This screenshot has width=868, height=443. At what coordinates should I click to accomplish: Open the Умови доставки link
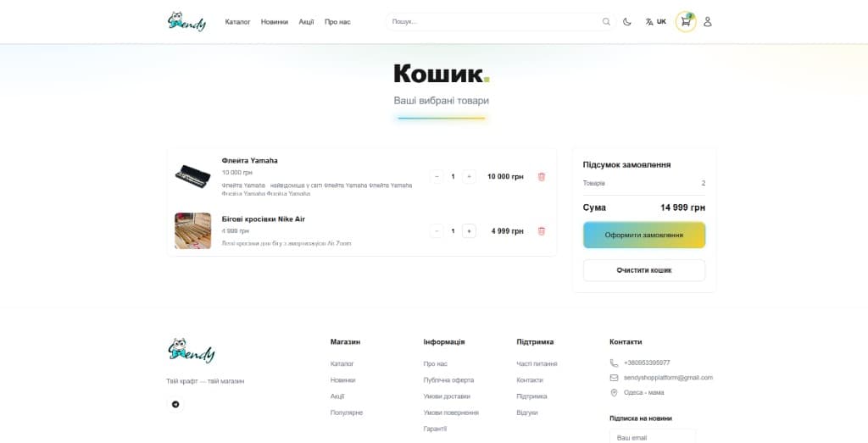pyautogui.click(x=447, y=396)
